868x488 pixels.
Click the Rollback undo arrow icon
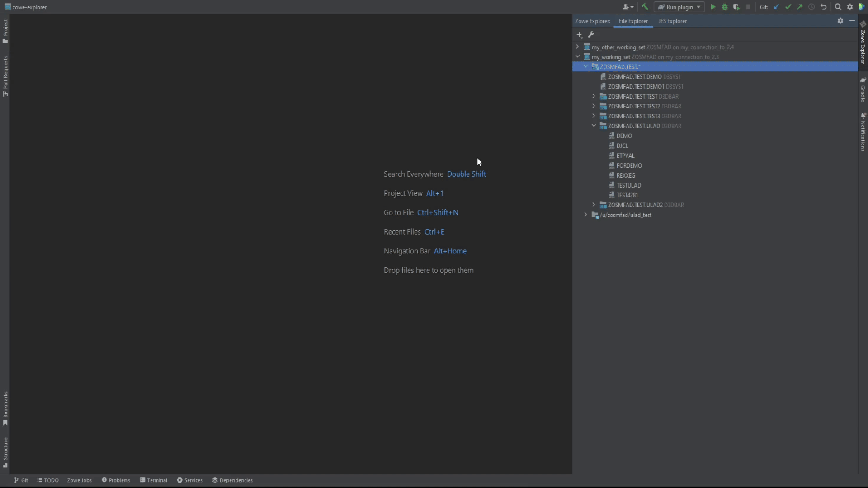823,7
